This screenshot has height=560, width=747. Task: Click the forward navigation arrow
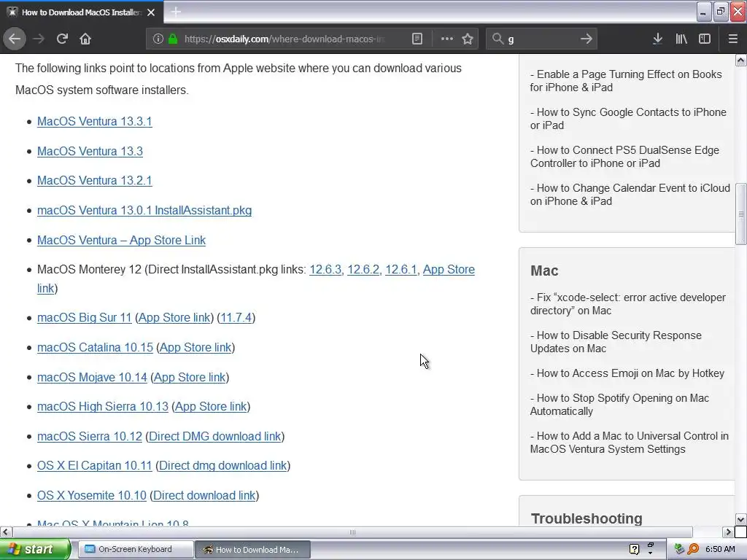39,39
